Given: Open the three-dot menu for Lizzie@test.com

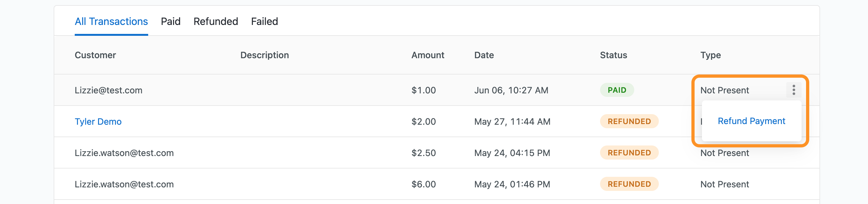Looking at the screenshot, I should point(794,90).
